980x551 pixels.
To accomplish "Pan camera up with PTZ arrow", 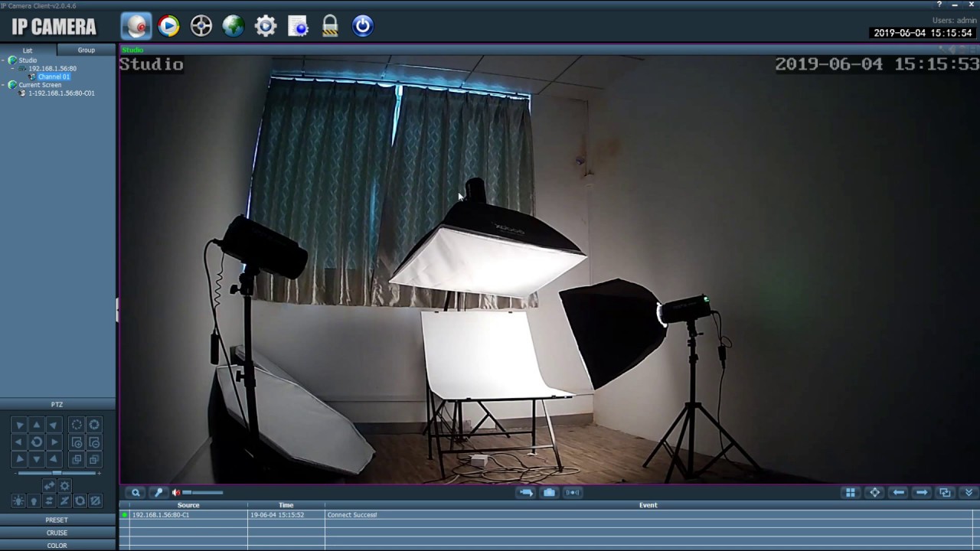I will (x=36, y=425).
